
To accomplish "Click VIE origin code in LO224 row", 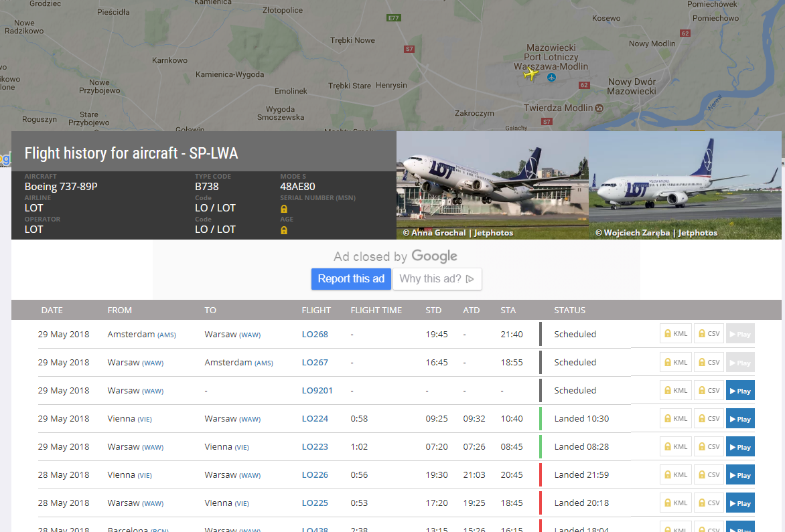I will pyautogui.click(x=145, y=419).
